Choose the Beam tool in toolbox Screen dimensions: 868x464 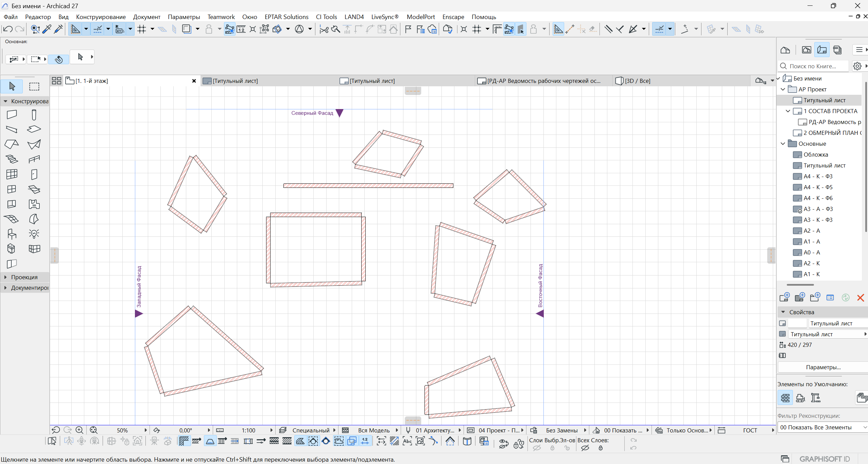pos(12,129)
